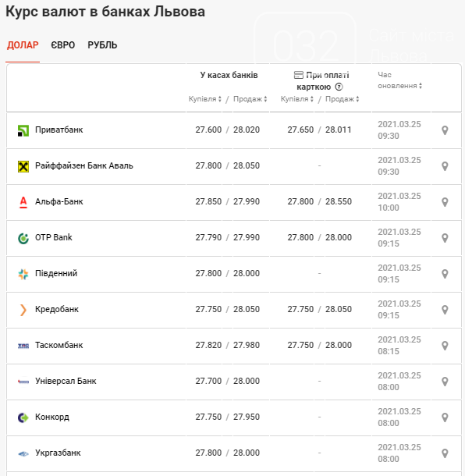Click Альфа-Банк card sale rate 28.550
465x476 pixels.
[x=339, y=201]
